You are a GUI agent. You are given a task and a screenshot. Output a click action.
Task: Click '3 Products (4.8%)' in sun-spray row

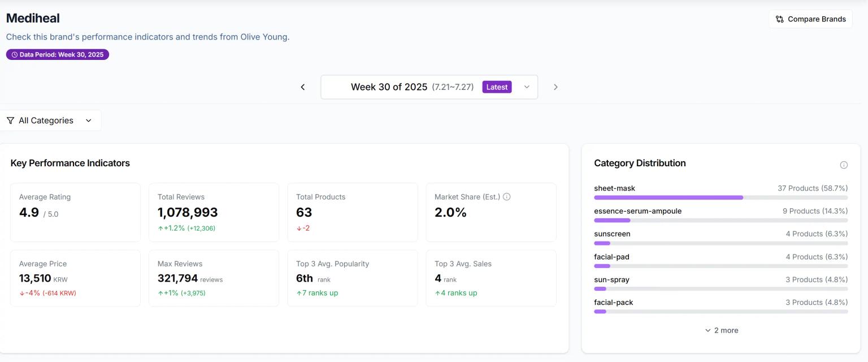tap(817, 279)
